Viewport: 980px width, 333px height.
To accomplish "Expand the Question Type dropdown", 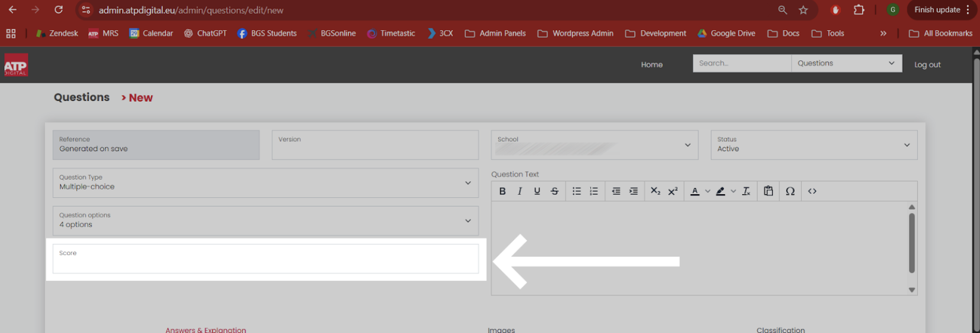I will (266, 183).
